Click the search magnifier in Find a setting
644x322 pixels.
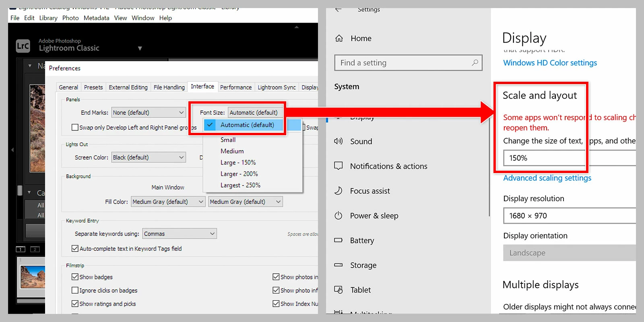[475, 62]
